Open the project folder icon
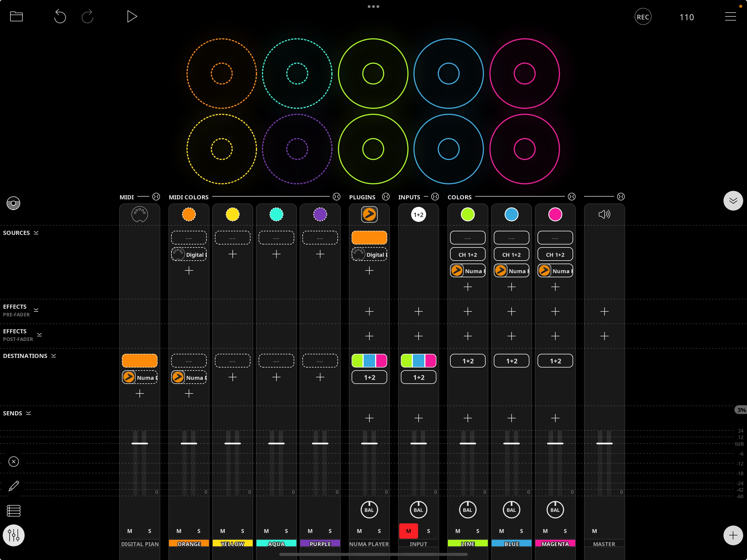 [x=16, y=16]
